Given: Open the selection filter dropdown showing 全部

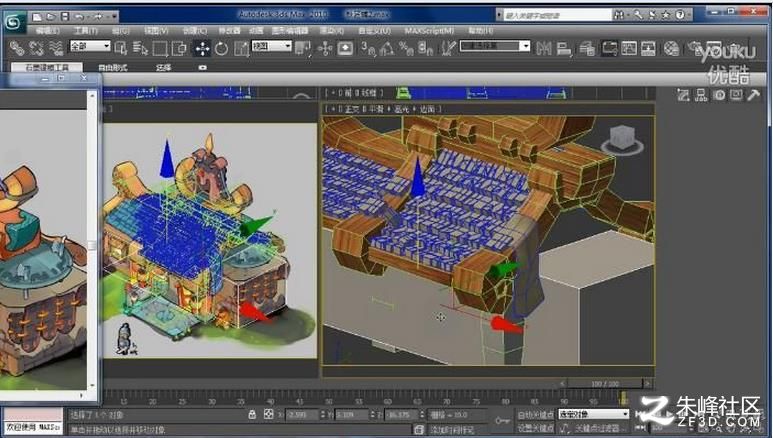Looking at the screenshot, I should 90,46.
